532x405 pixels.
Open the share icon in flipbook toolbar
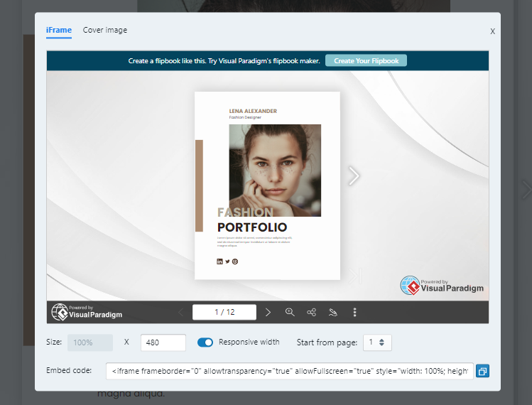pos(311,312)
